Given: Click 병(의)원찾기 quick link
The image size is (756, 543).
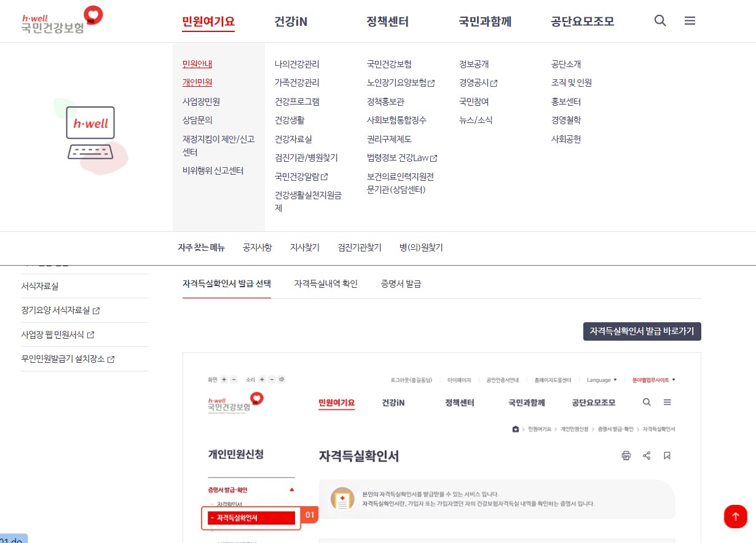Looking at the screenshot, I should [421, 247].
